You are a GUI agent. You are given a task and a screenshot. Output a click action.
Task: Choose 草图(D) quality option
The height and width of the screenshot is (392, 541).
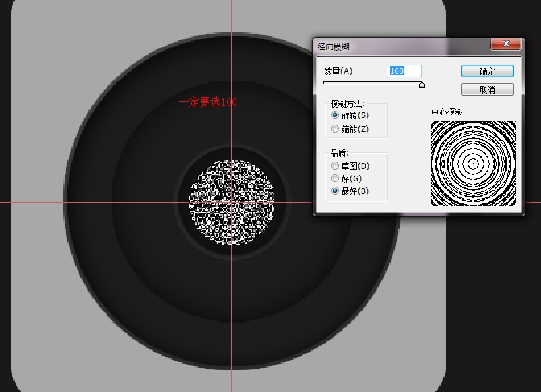[x=336, y=166]
